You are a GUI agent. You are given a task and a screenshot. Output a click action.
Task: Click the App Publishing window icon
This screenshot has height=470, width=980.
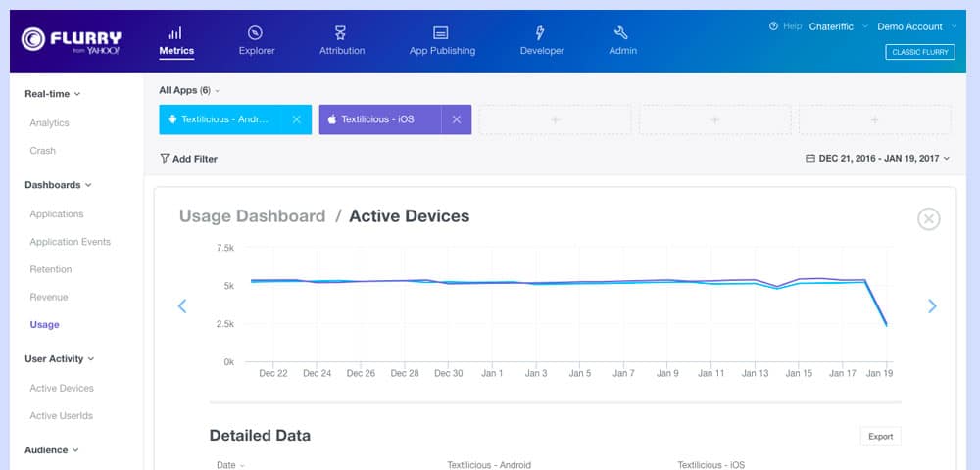pos(441,33)
